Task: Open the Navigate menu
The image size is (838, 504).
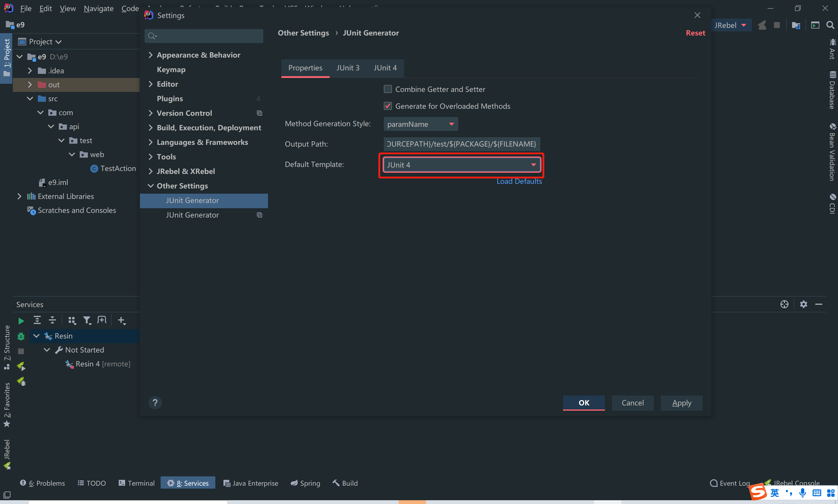Action: (99, 8)
